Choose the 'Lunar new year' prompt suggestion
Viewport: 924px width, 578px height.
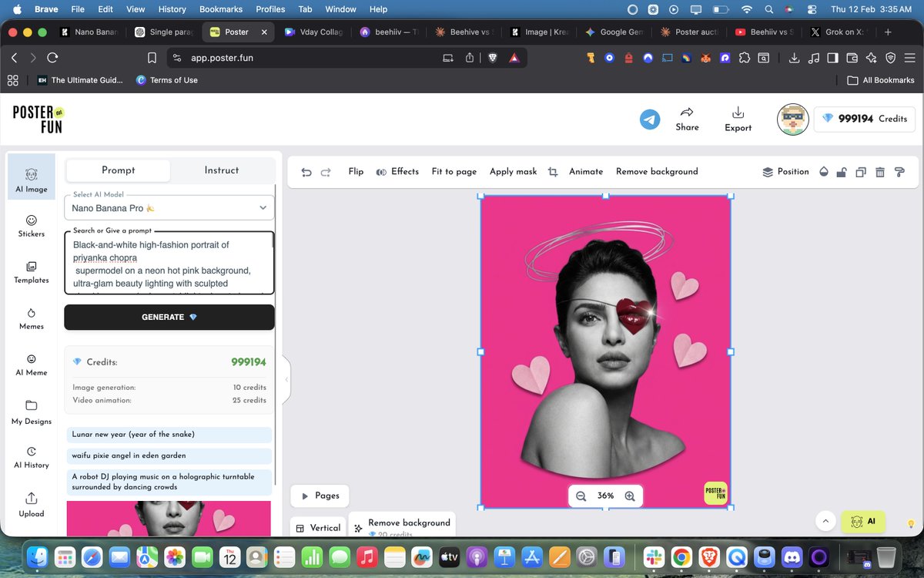169,435
